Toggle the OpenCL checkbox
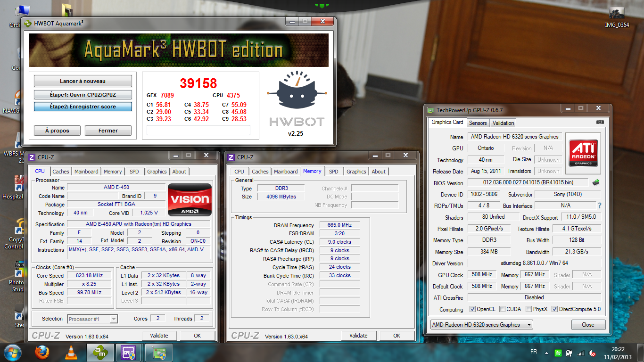The width and height of the screenshot is (644, 362). tap(473, 309)
